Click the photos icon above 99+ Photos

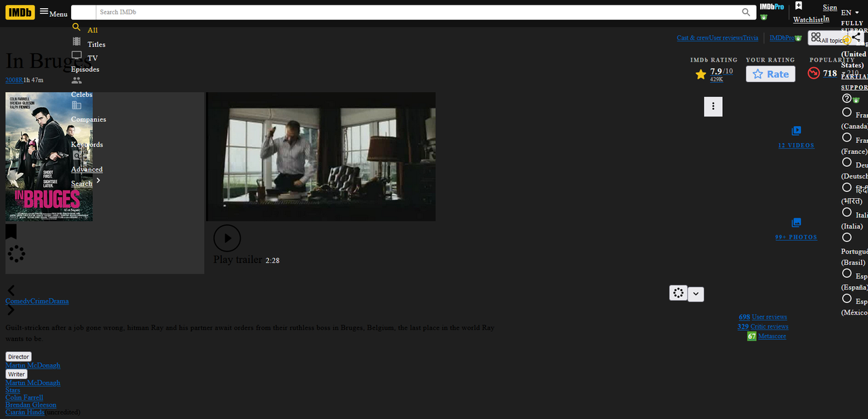pos(796,222)
